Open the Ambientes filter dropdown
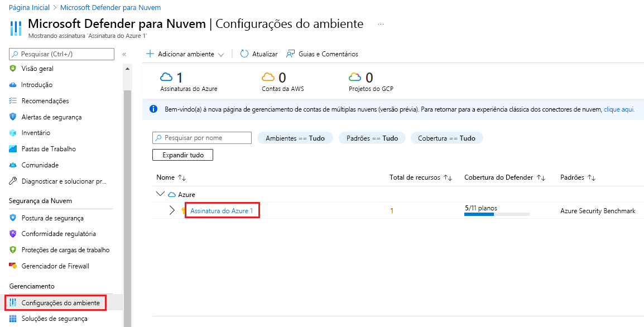The image size is (644, 327). click(x=295, y=137)
